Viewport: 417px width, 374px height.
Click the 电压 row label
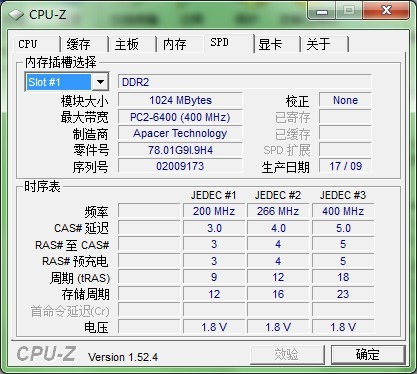[x=96, y=328]
